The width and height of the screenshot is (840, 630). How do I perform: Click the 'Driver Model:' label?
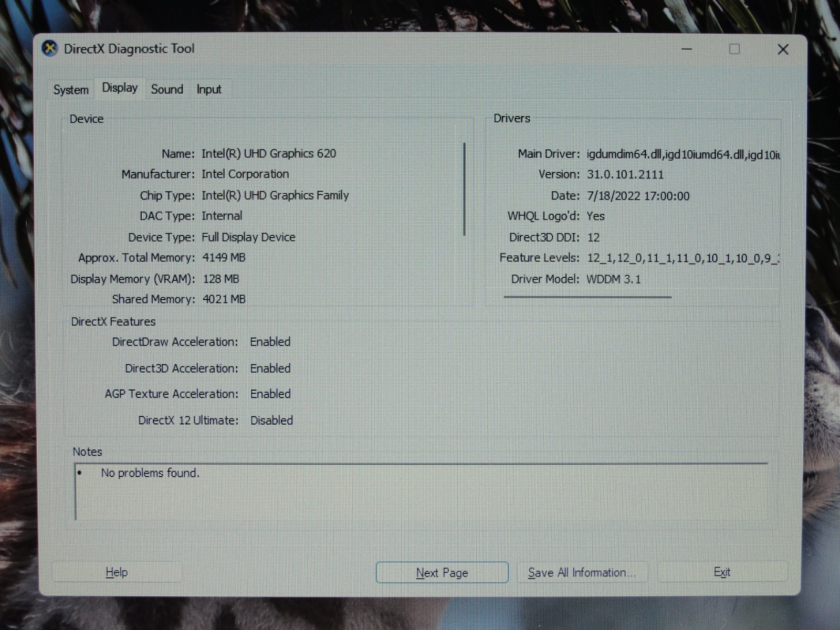click(x=545, y=279)
